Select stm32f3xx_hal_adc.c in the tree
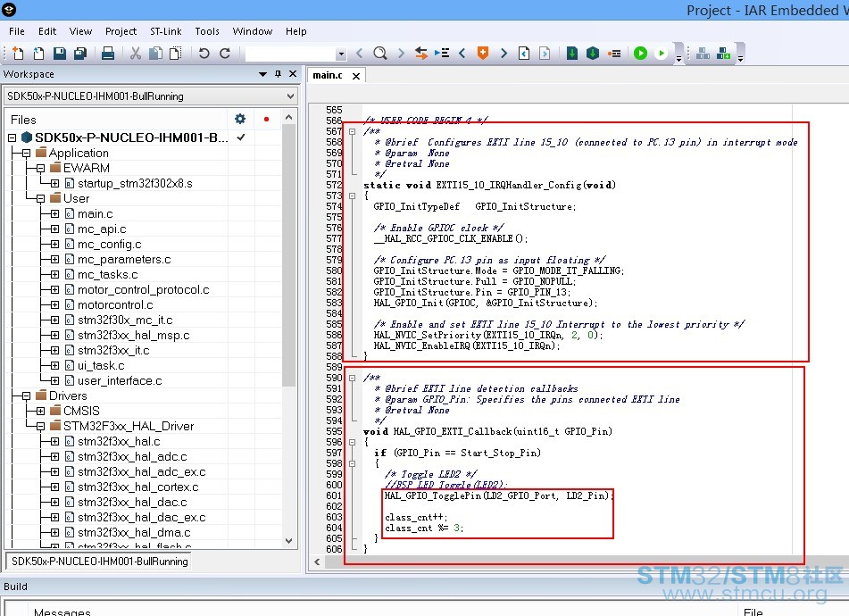Screen dimensions: 849x616 pos(132,456)
